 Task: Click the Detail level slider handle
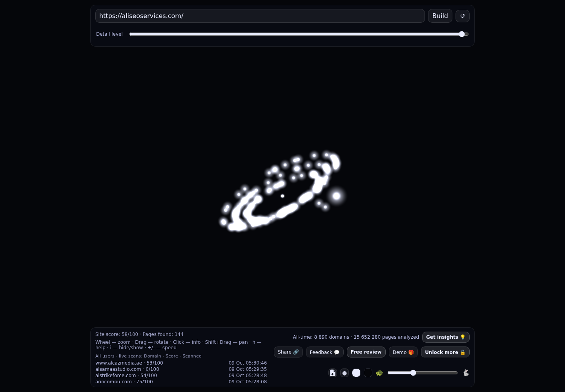pos(462,34)
